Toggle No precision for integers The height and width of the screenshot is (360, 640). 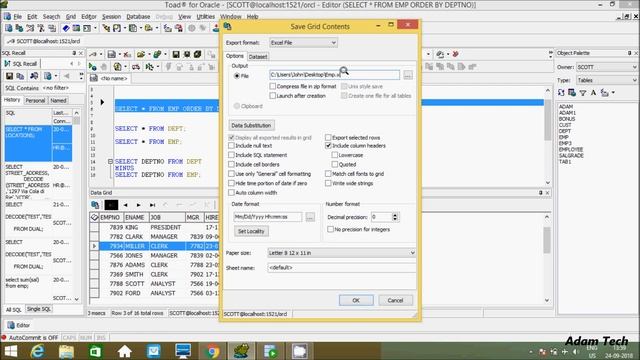(x=331, y=229)
